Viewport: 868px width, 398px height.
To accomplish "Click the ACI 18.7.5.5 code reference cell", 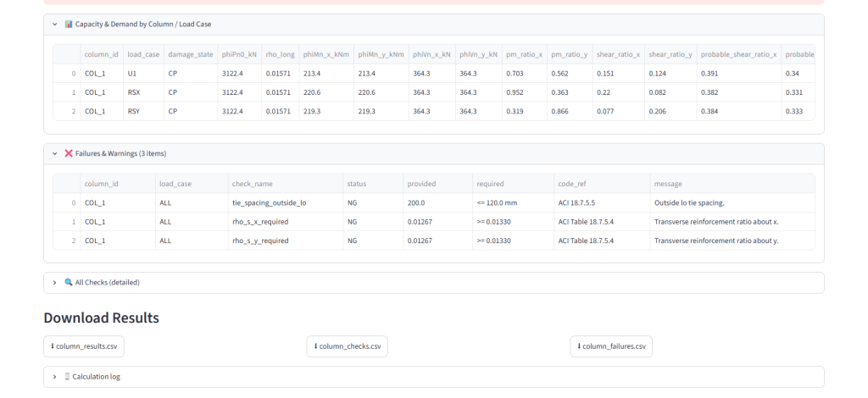I will point(602,203).
